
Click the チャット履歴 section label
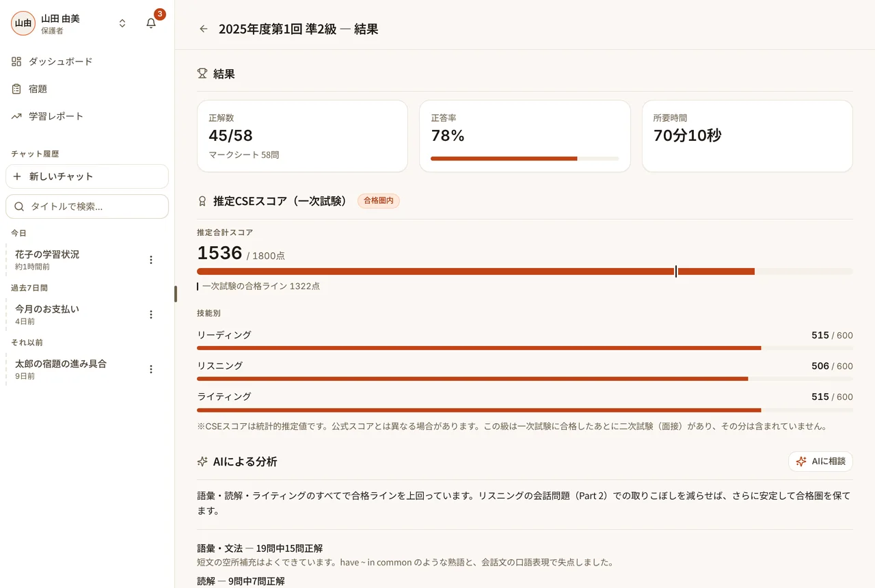(35, 154)
